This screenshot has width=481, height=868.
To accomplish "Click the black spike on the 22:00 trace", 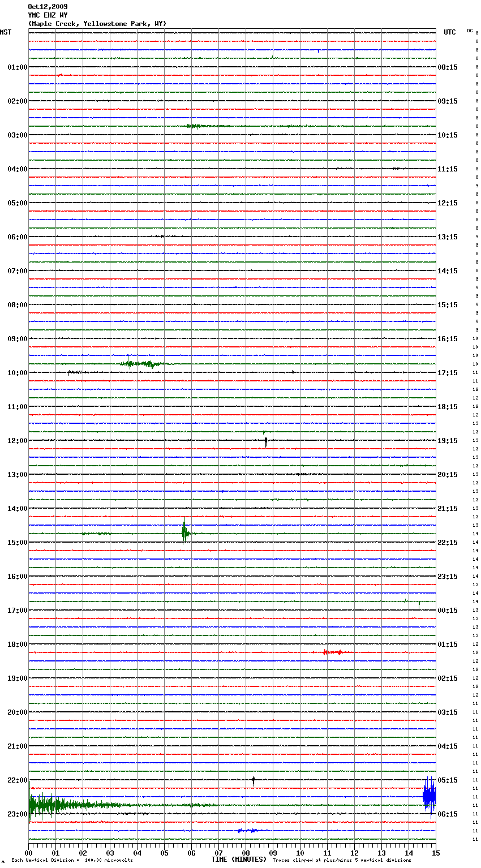I will [254, 781].
